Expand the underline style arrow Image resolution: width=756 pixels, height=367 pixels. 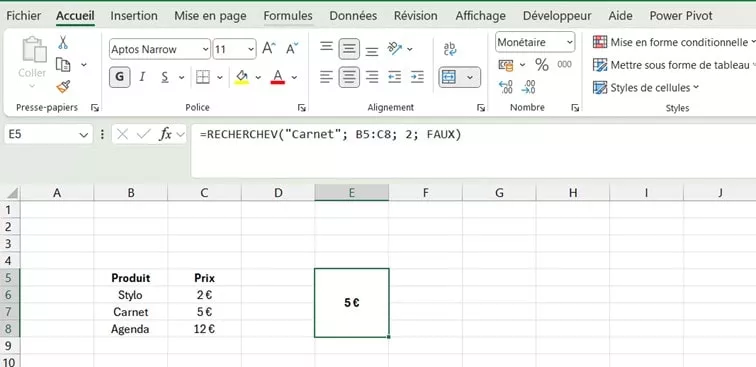coord(182,77)
